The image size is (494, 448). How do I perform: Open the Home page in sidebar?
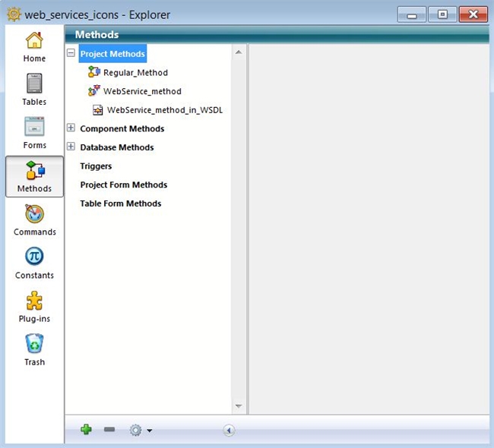click(x=34, y=46)
